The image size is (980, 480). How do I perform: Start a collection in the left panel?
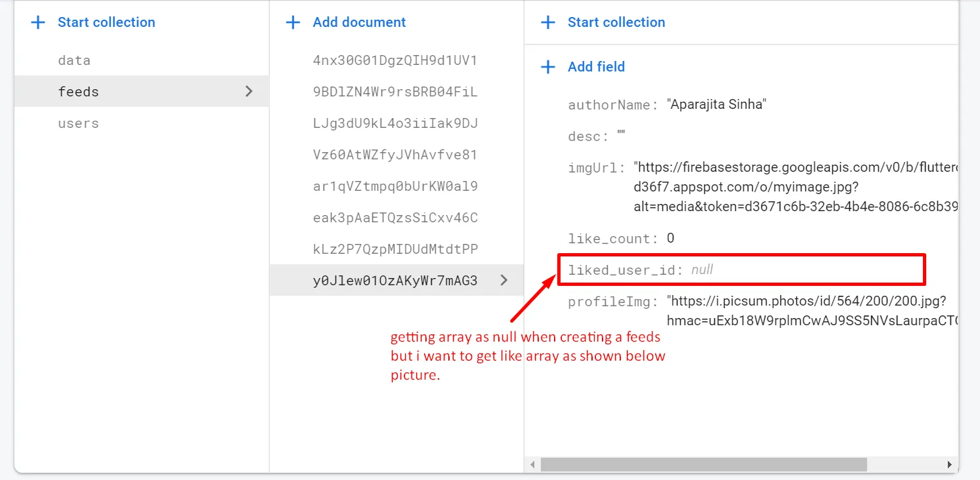pyautogui.click(x=106, y=22)
